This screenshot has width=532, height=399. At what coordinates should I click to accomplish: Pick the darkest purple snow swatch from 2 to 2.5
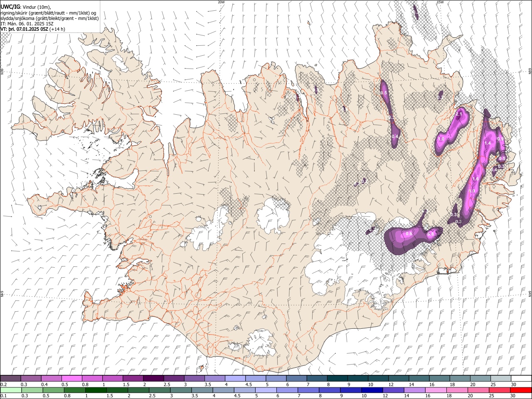[x=153, y=378]
